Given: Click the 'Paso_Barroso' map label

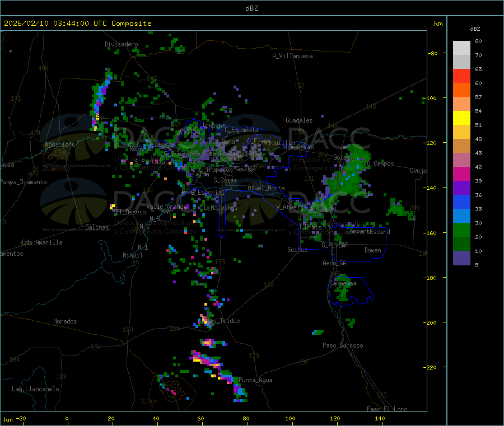Looking at the screenshot, I should point(343,345).
